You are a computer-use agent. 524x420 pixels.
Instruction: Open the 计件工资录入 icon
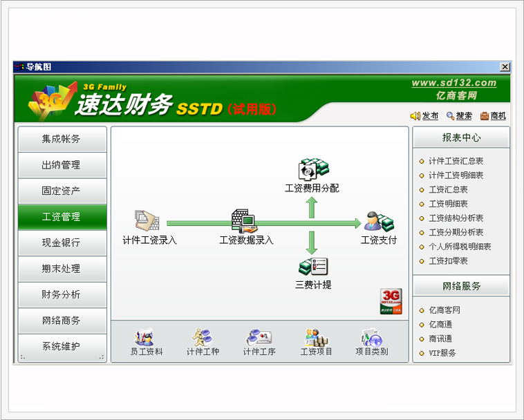click(x=147, y=220)
